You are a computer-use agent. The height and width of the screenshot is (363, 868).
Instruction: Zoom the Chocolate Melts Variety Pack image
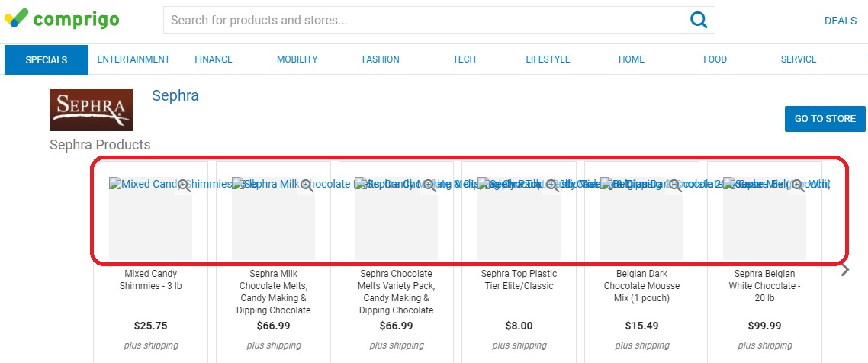tap(430, 186)
